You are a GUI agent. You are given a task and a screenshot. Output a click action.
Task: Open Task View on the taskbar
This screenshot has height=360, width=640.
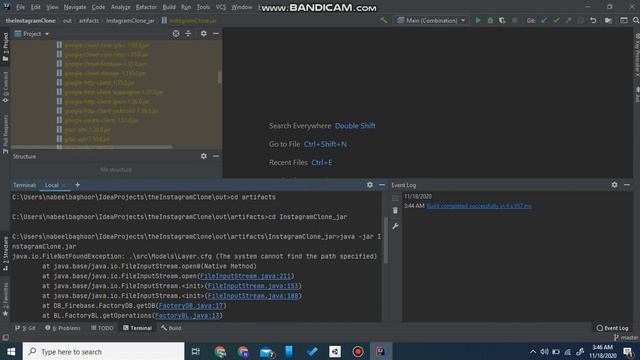[196, 351]
